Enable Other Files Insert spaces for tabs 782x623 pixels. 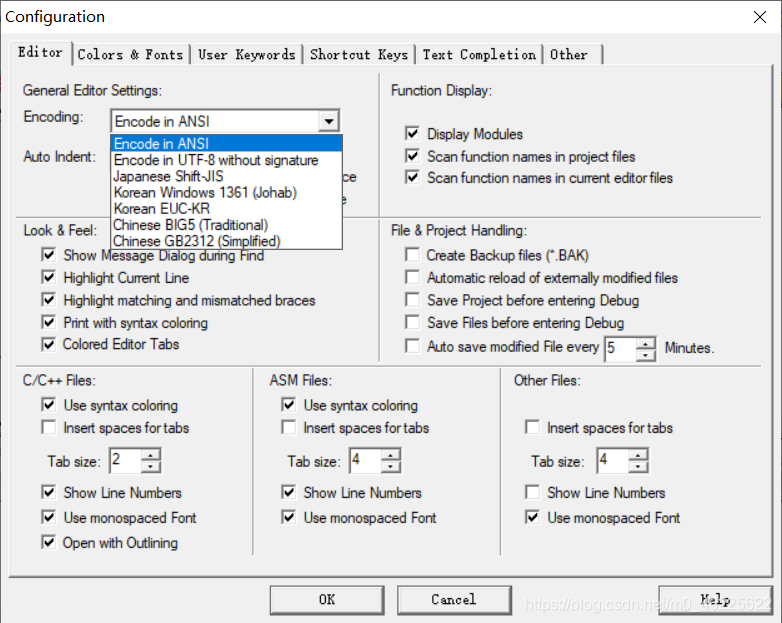click(x=532, y=427)
